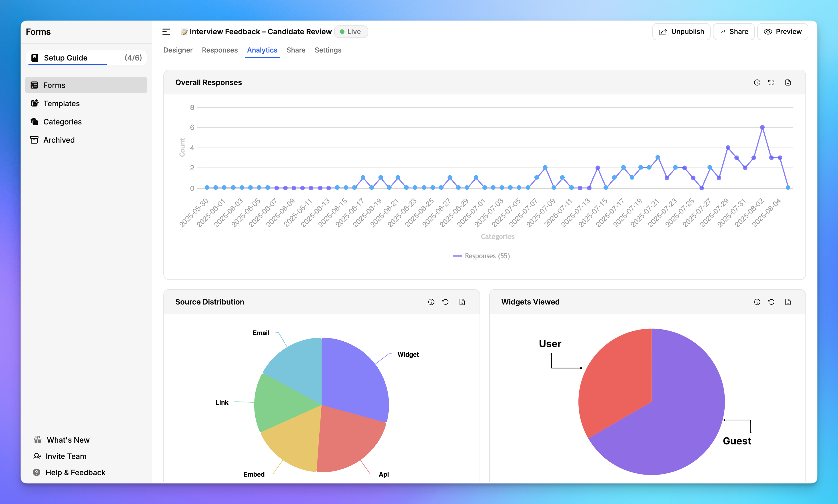The height and width of the screenshot is (504, 838).
Task: Download the Widgets Viewed chart data
Action: (x=788, y=302)
